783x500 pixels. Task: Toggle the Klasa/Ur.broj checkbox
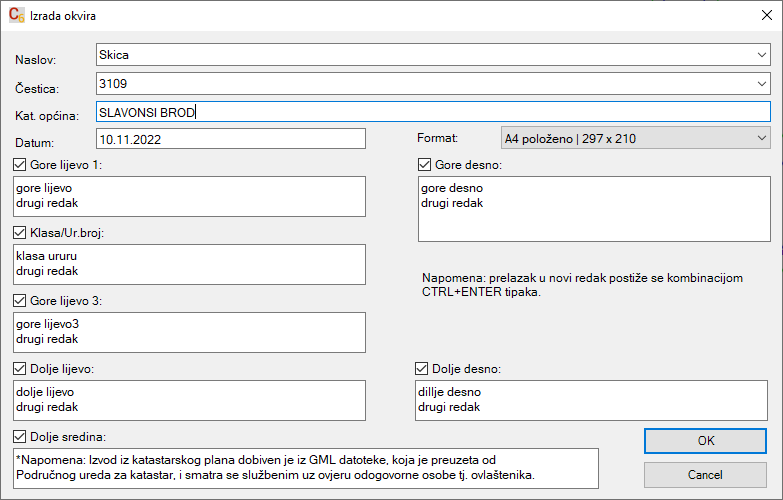coord(21,233)
